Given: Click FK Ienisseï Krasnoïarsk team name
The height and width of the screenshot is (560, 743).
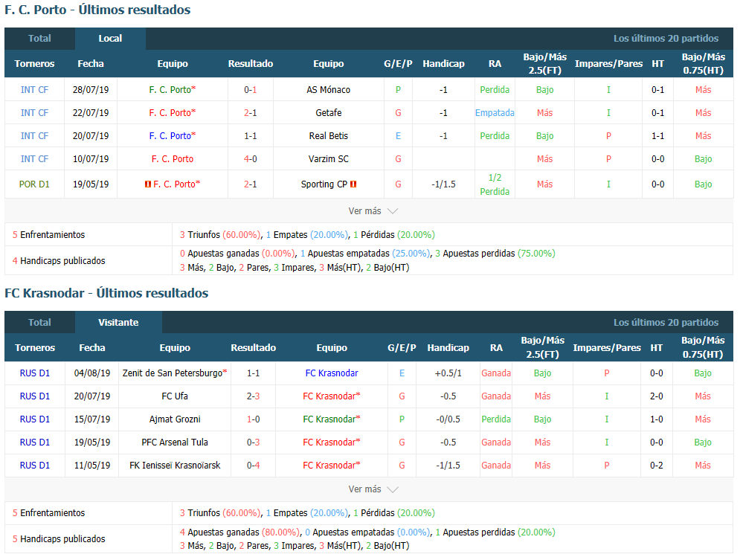Looking at the screenshot, I should click(174, 466).
